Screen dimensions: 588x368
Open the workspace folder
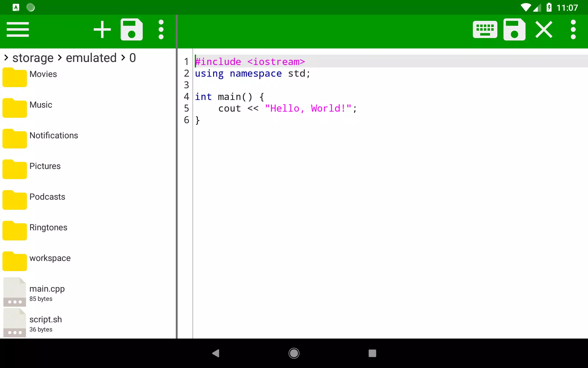(x=88, y=261)
